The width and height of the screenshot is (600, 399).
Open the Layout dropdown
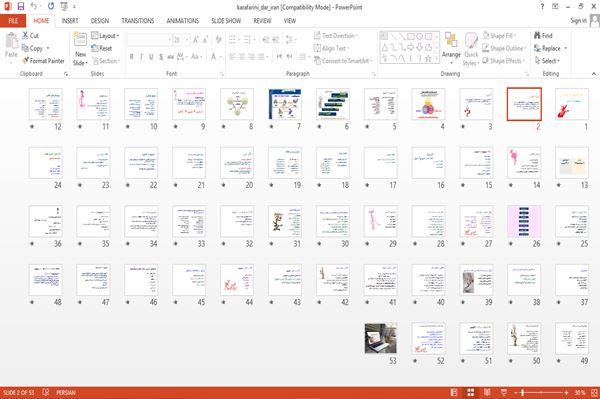click(x=105, y=36)
